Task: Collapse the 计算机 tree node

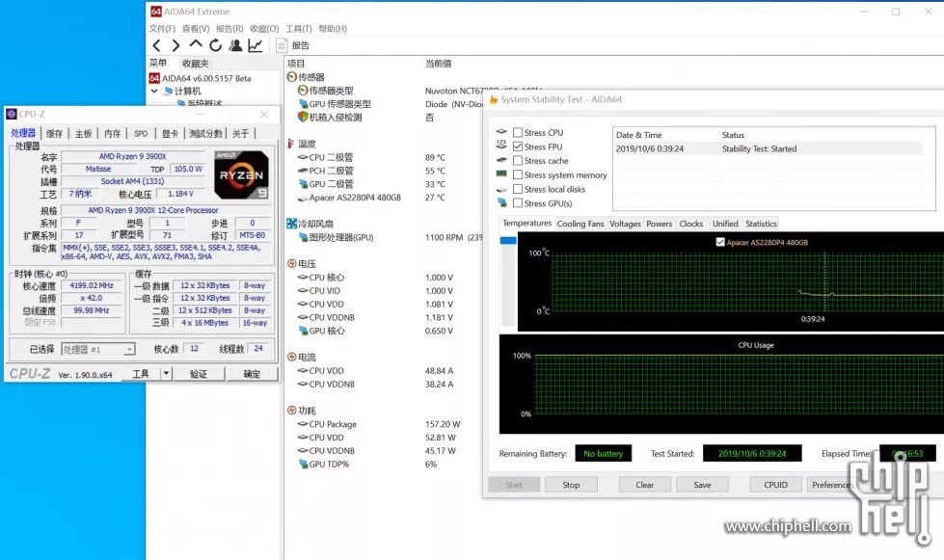Action: pyautogui.click(x=154, y=91)
